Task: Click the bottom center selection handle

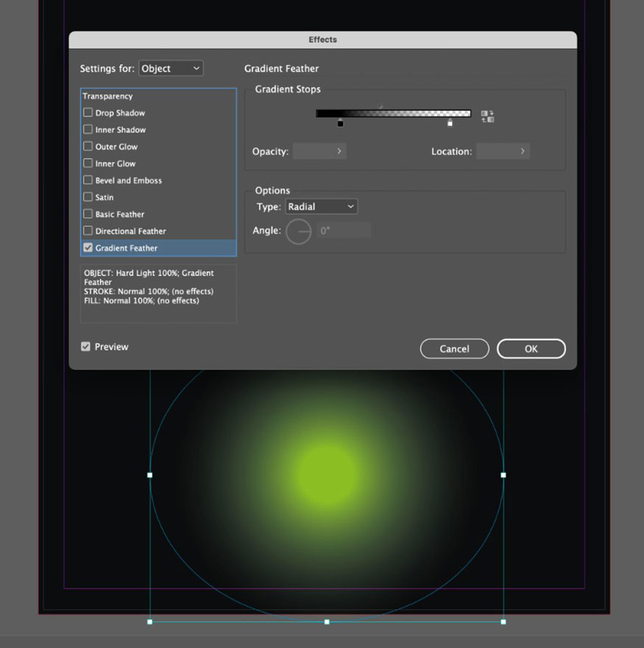Action: pos(327,621)
